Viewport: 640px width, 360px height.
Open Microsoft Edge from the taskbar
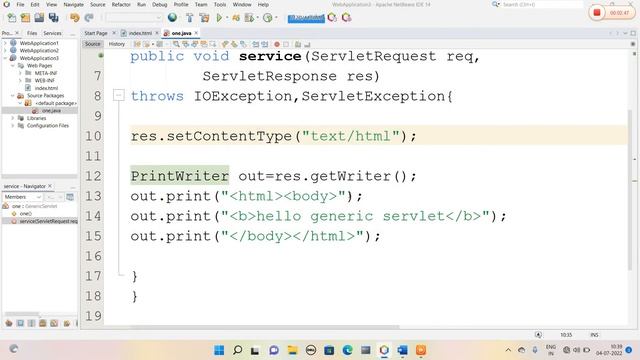pyautogui.click(x=347, y=350)
